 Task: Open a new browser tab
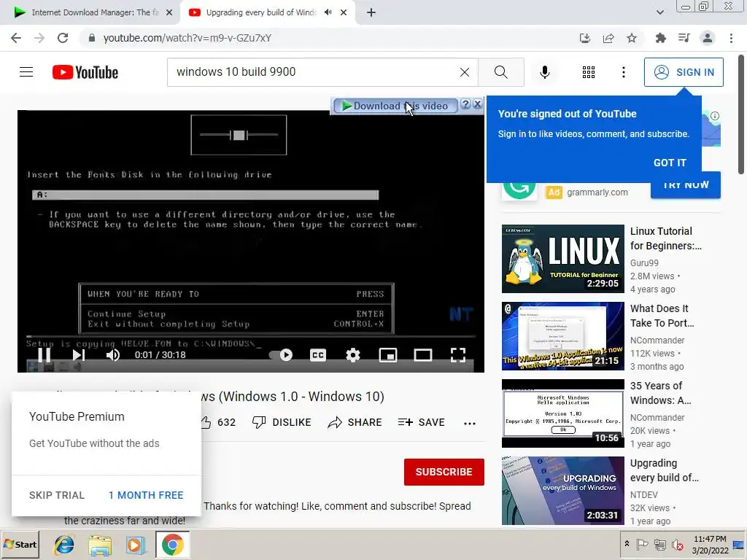pos(371,12)
